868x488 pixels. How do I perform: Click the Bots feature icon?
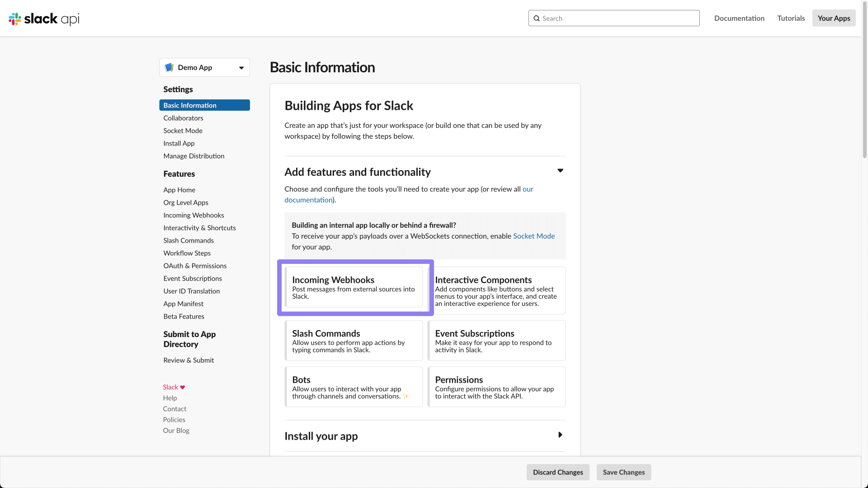pyautogui.click(x=354, y=386)
